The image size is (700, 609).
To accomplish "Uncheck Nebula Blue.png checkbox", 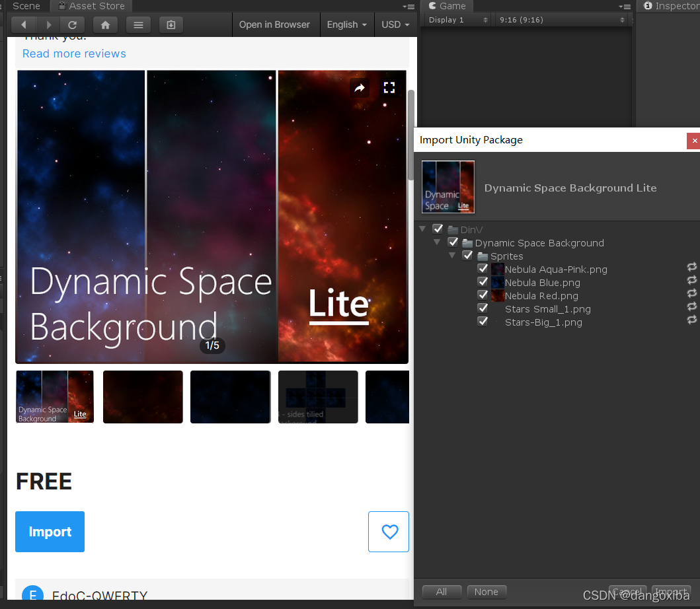I will [x=482, y=282].
